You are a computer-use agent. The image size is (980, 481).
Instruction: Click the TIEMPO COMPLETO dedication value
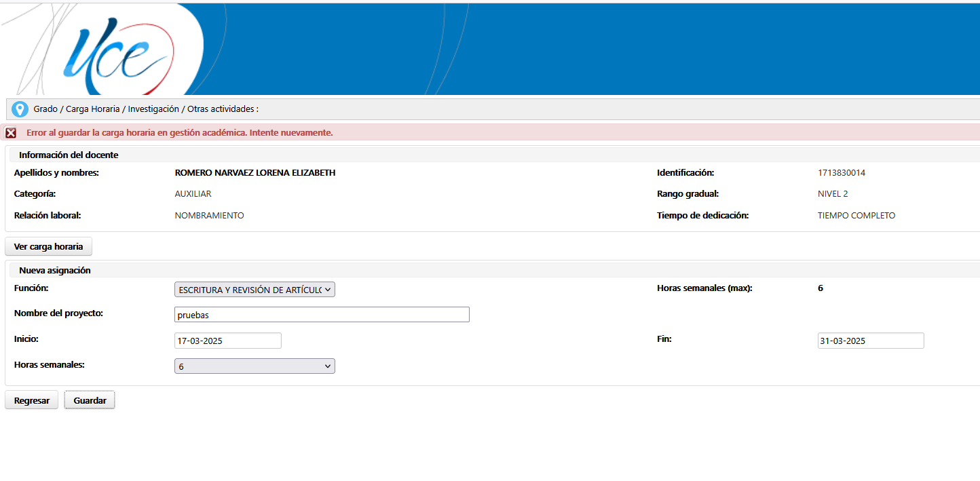tap(856, 216)
